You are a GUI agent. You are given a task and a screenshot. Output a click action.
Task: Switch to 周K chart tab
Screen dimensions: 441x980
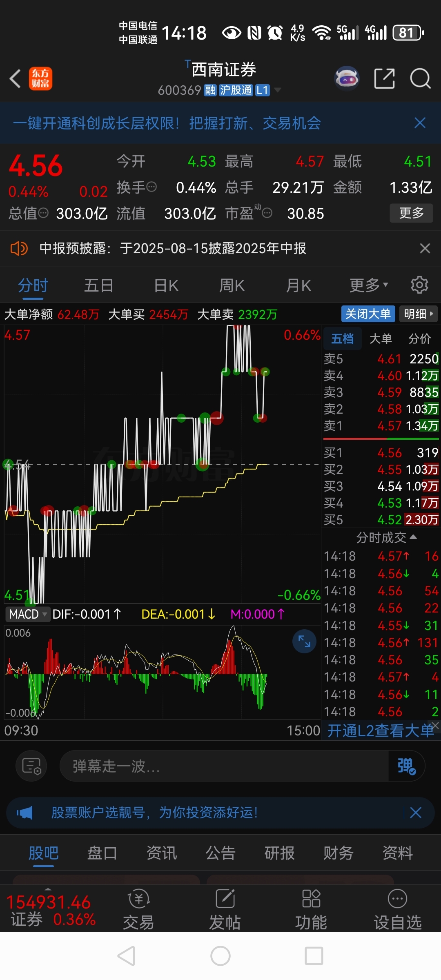232,285
